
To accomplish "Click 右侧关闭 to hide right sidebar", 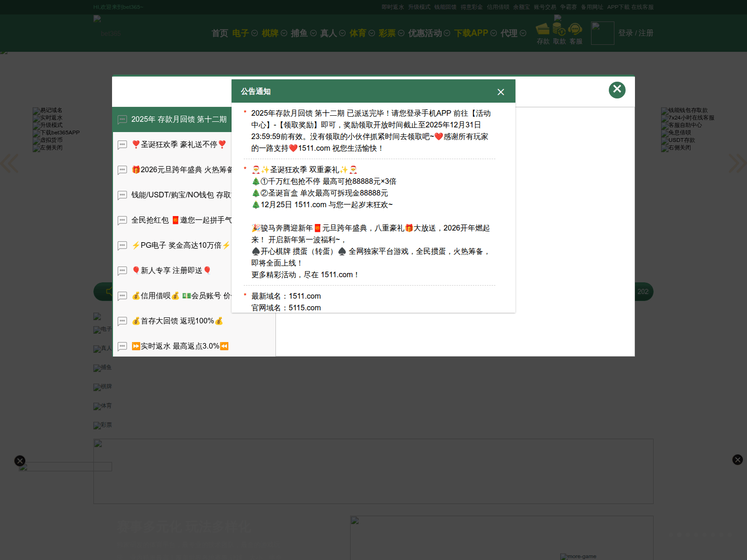I will (676, 148).
